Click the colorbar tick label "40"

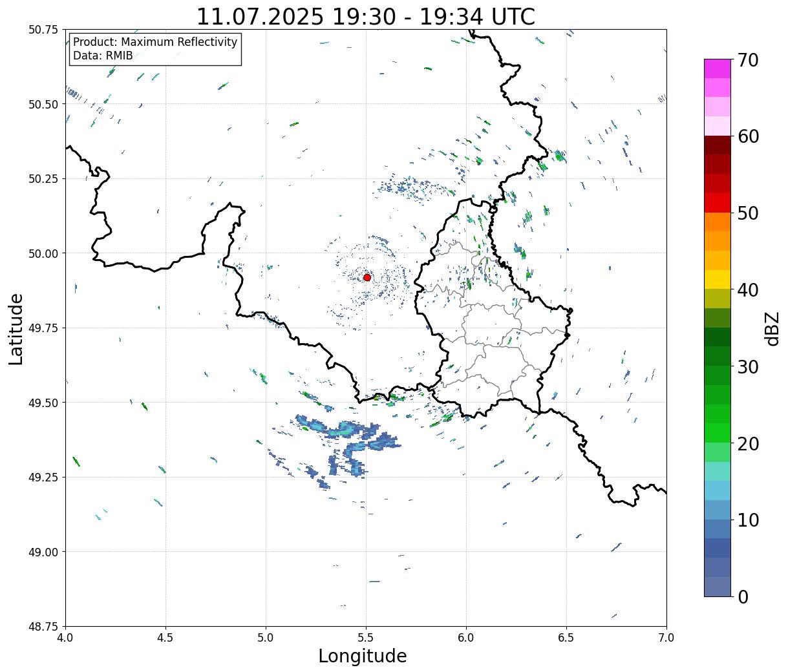(748, 290)
